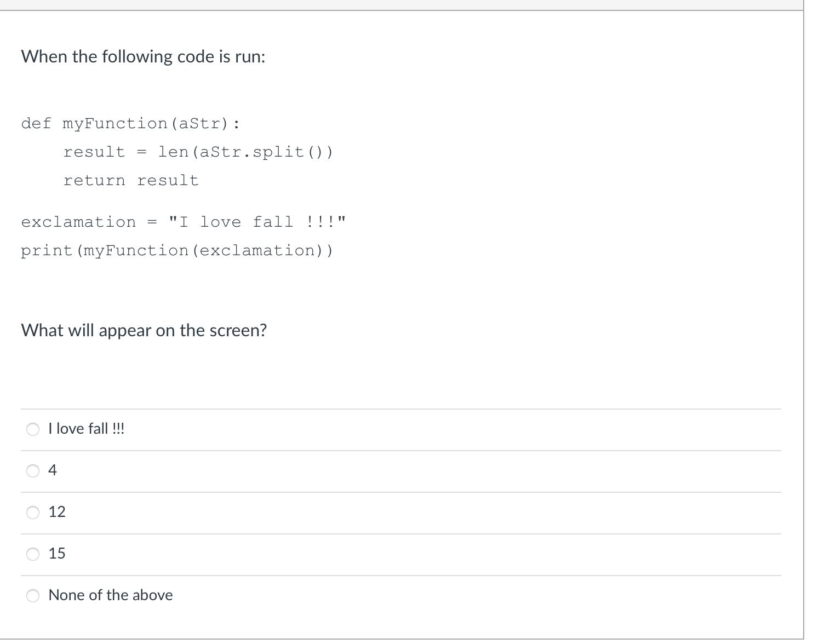Mark the radio button for answer 15

coord(33,554)
